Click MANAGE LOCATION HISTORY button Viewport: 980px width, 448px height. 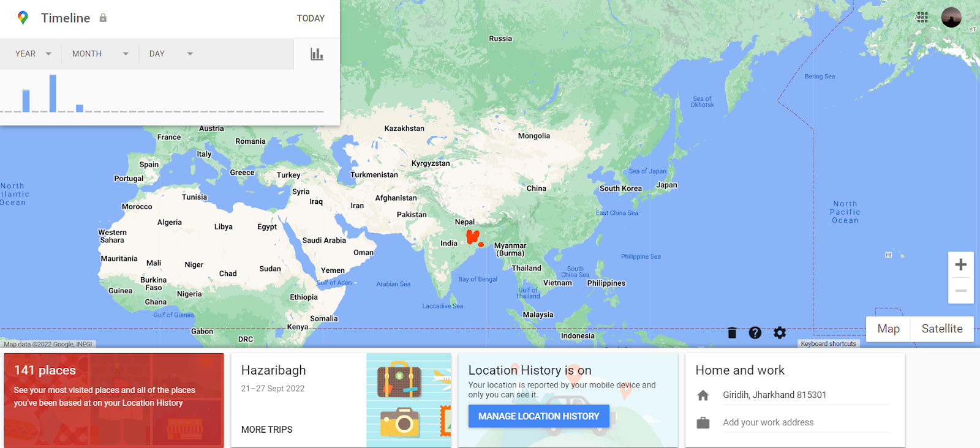click(x=539, y=416)
